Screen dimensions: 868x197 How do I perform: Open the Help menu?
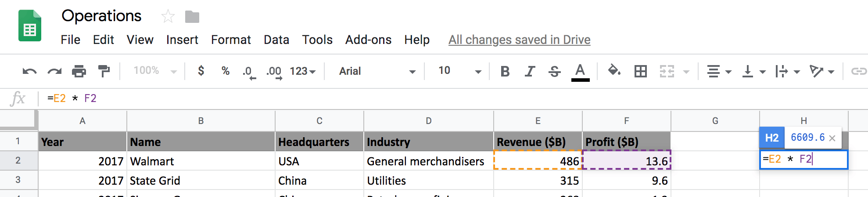[417, 40]
